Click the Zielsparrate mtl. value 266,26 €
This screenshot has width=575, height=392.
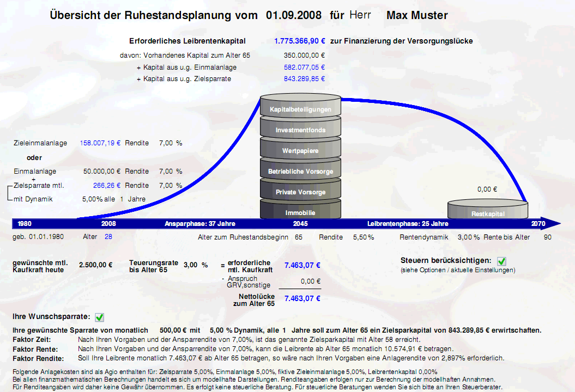[107, 185]
